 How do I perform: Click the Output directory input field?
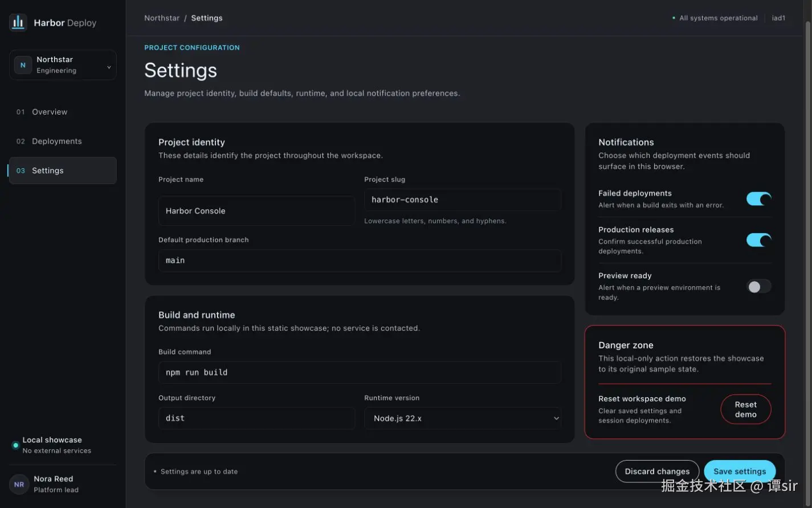[x=256, y=418]
